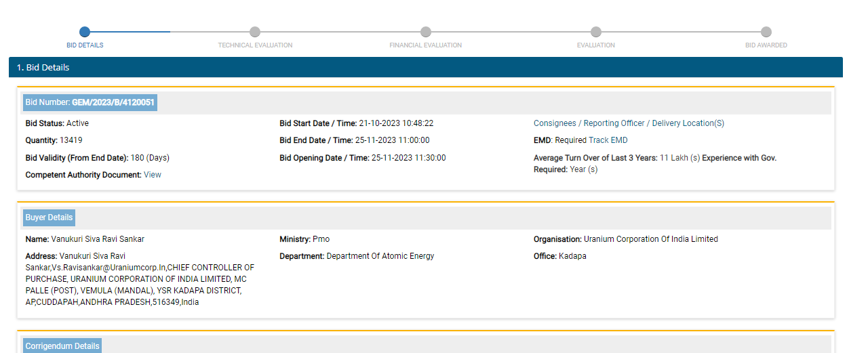Screen dimensions: 868x353
Task: Open the BID DETAILS step label
Action: pos(85,45)
